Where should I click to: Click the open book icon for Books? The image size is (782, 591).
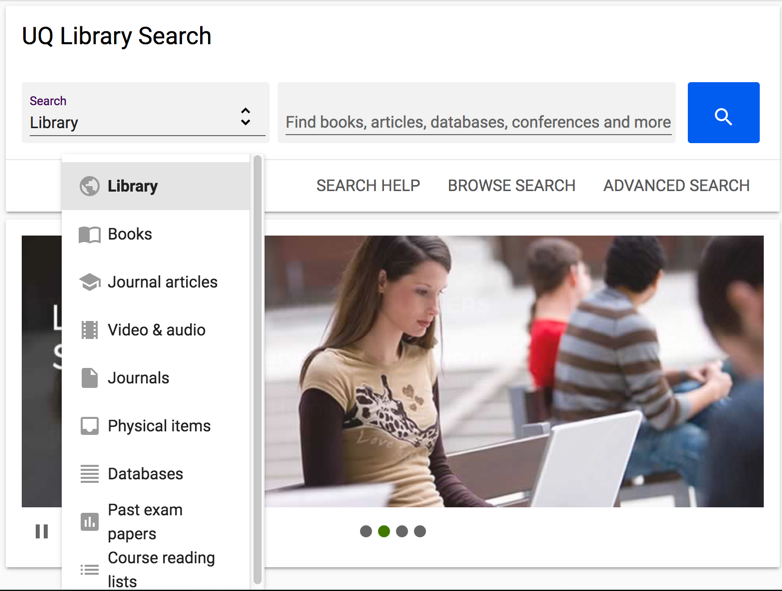pos(89,234)
